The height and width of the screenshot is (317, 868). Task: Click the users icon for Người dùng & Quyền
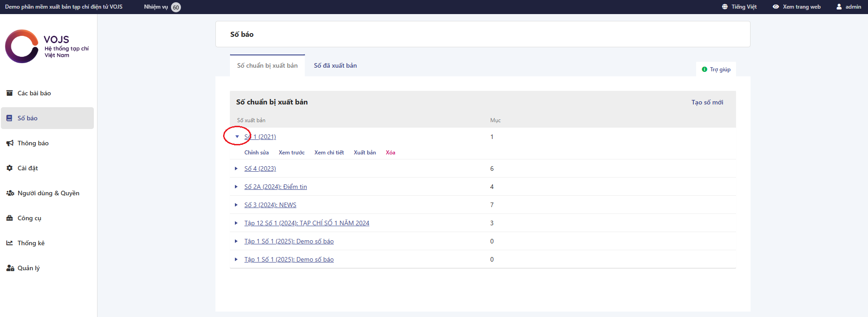[x=10, y=193]
